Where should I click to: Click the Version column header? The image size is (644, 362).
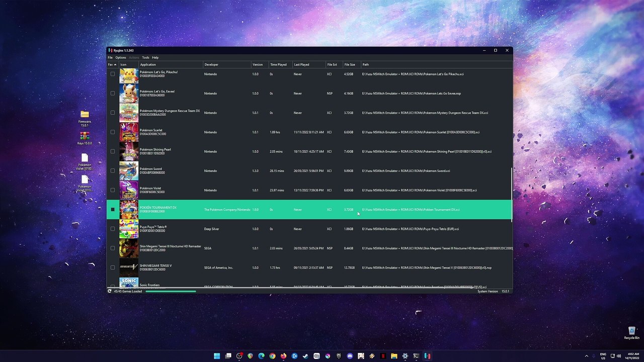pyautogui.click(x=260, y=64)
